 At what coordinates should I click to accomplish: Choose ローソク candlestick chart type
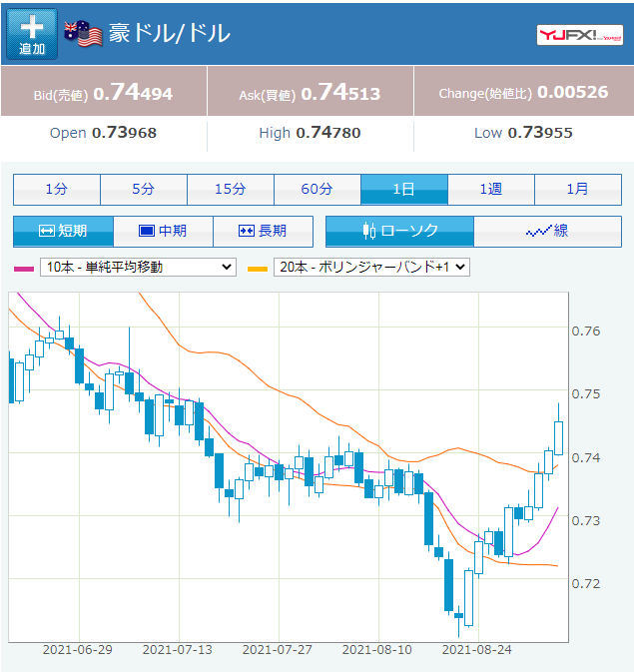[x=400, y=232]
